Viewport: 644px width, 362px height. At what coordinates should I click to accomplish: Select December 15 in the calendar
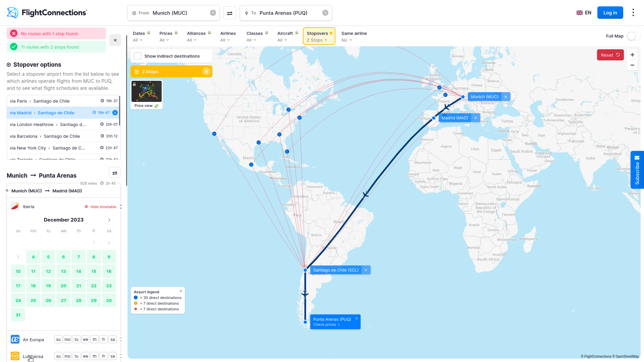94,271
